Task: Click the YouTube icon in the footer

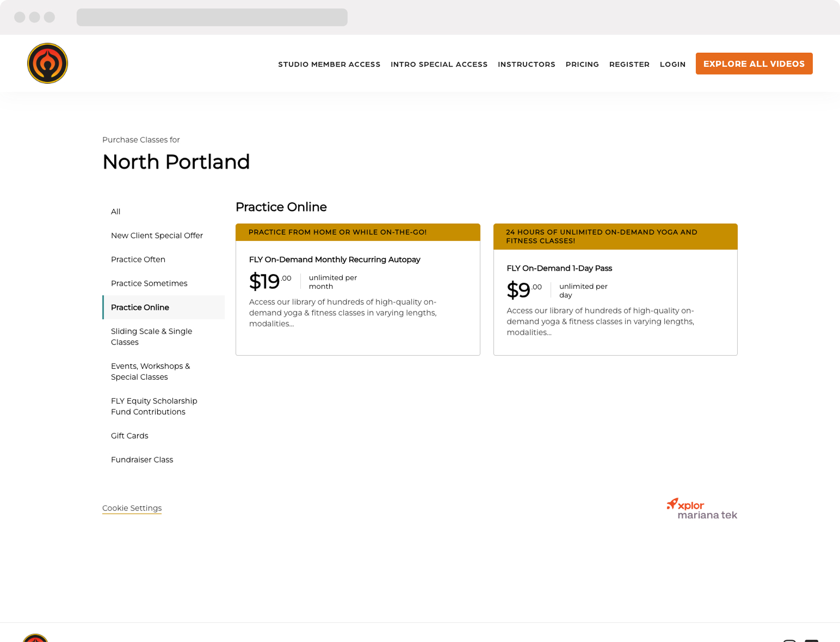Action: [x=812, y=641]
